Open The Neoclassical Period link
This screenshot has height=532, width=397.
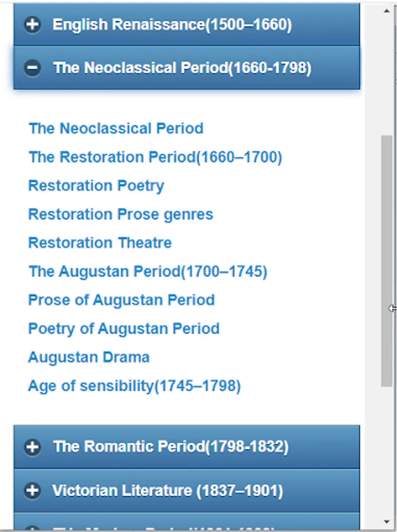coord(116,129)
